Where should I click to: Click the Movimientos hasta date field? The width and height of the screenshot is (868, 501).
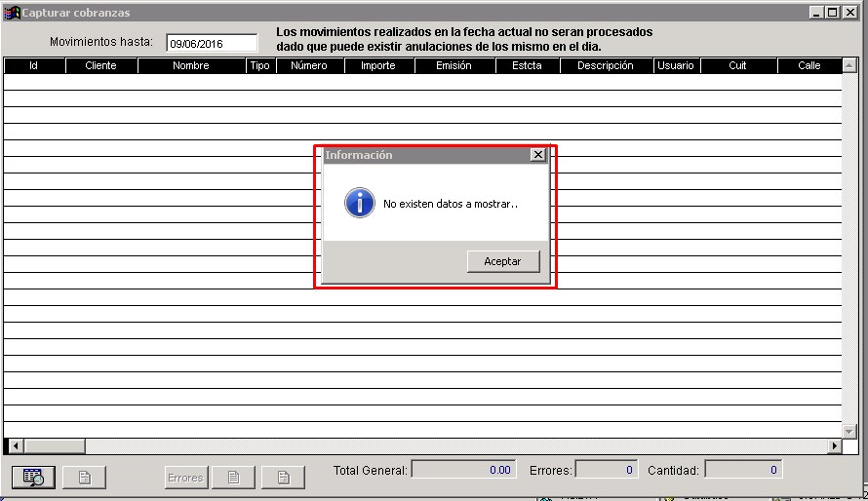point(212,43)
